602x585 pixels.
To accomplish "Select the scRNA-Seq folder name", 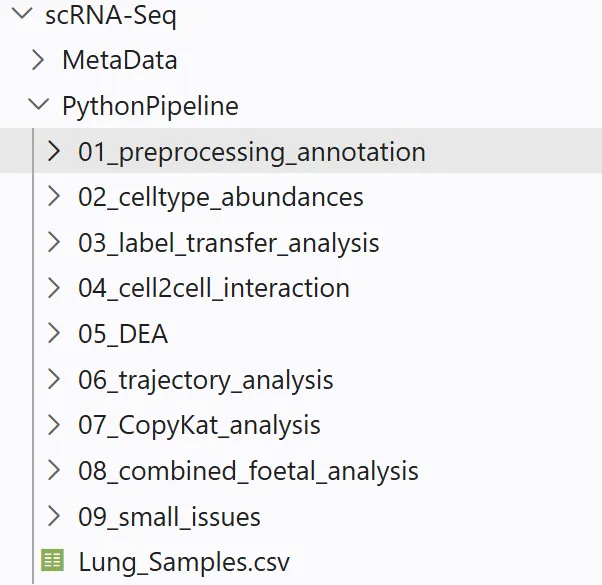I will coord(111,16).
